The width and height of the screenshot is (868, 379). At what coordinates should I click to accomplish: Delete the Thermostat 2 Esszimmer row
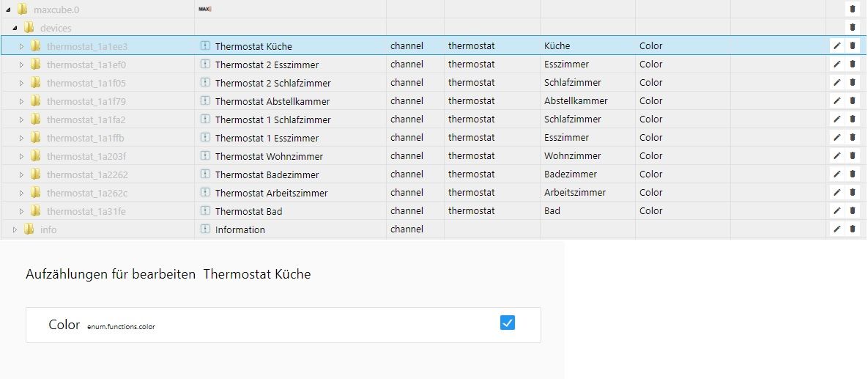coord(852,64)
